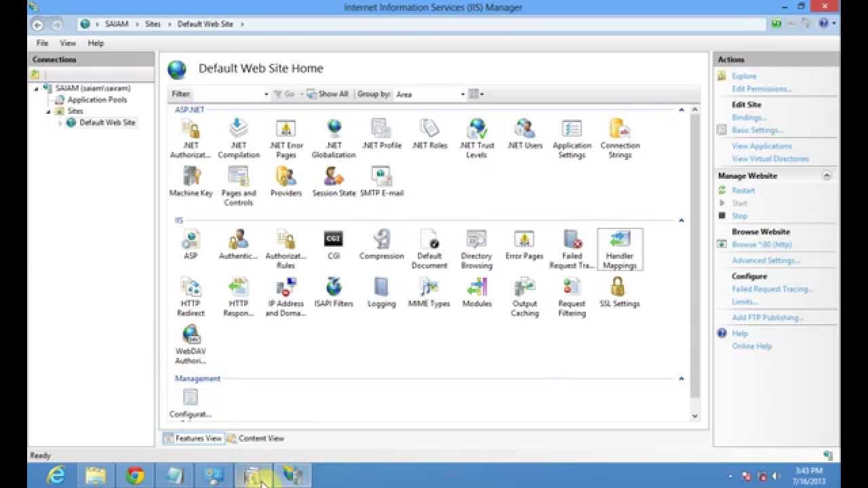Open .NET Profile feature
Viewport: 868px width, 488px height.
(382, 134)
